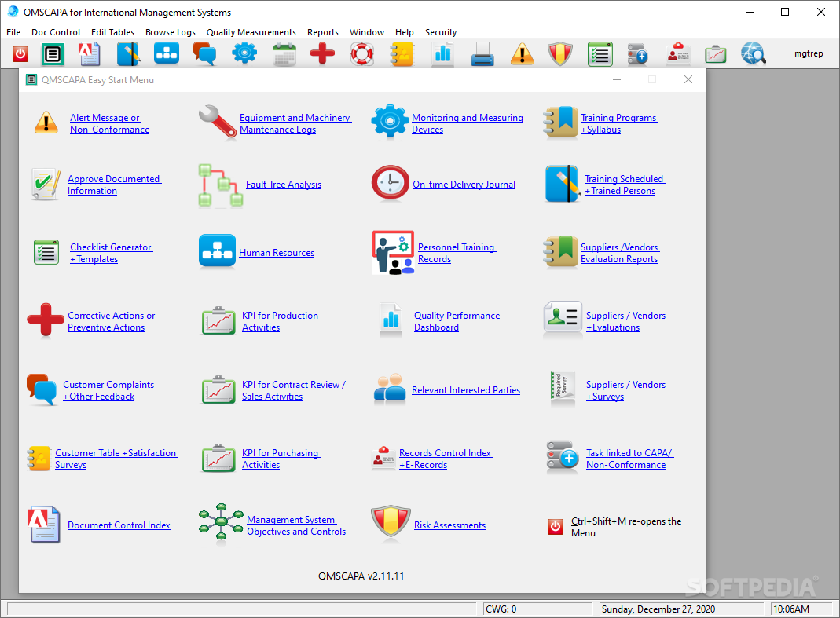The height and width of the screenshot is (618, 840).
Task: Open Approve Documented Information link
Action: [114, 185]
